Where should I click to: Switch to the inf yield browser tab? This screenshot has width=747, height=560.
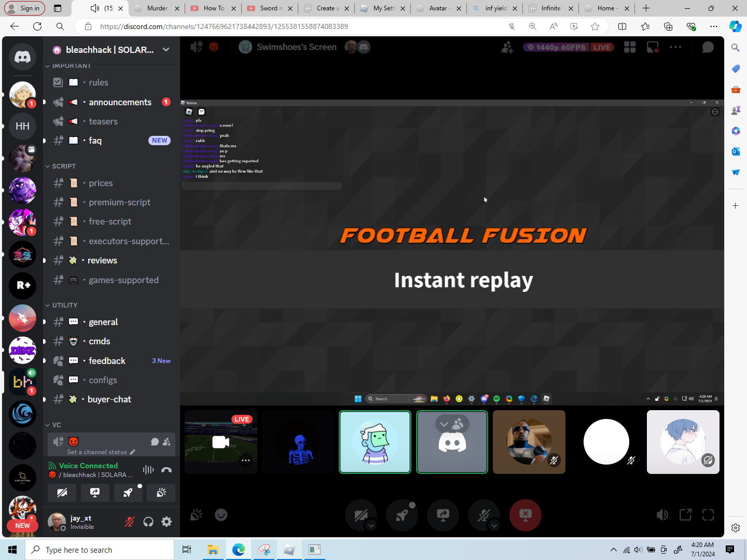click(496, 8)
